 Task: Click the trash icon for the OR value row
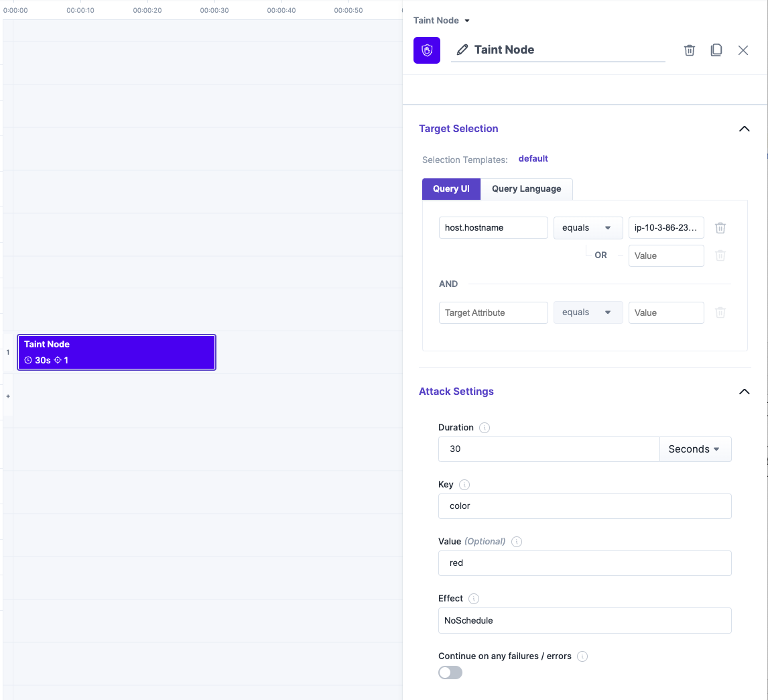pos(720,255)
